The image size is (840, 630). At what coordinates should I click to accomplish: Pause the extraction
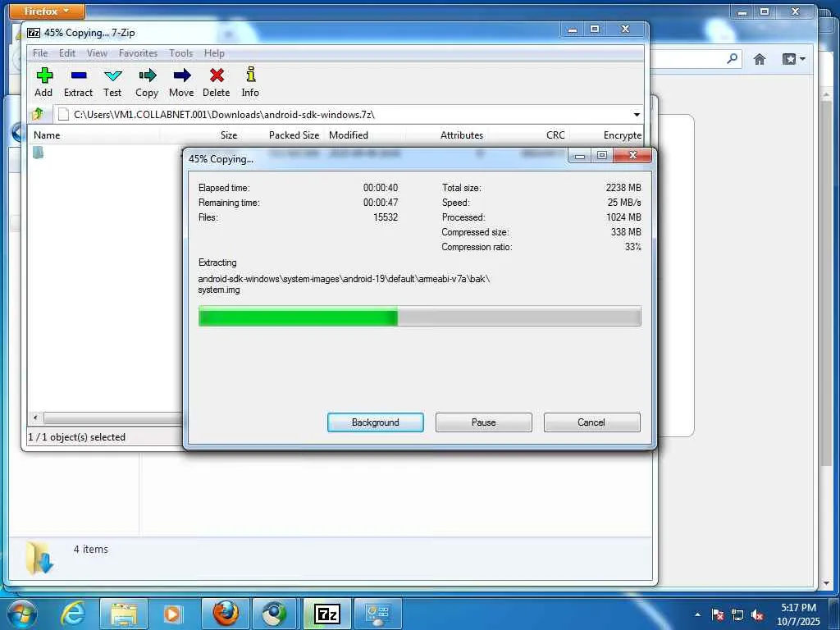click(484, 422)
